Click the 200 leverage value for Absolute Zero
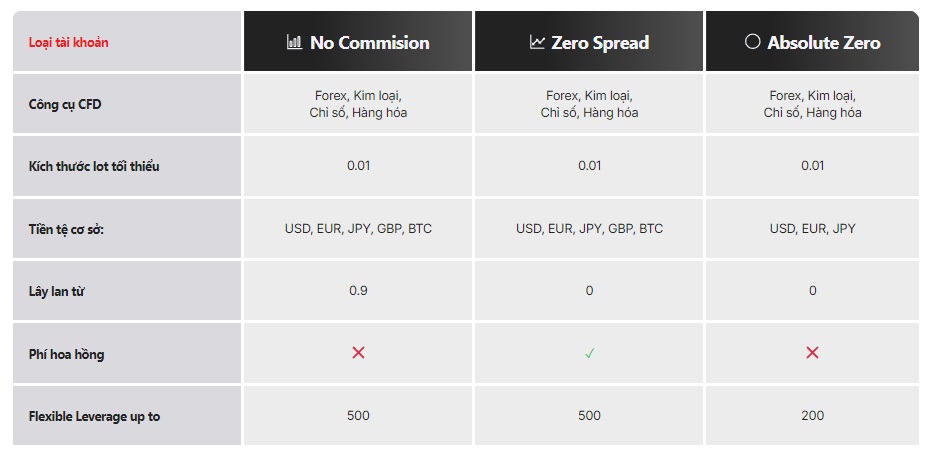The width and height of the screenshot is (930, 455). point(812,416)
